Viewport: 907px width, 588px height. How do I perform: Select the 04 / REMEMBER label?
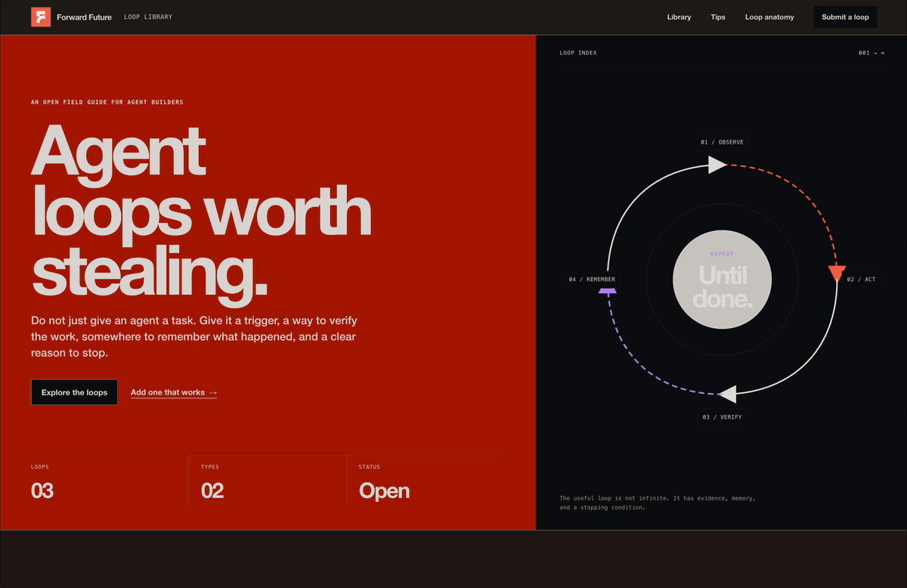[x=592, y=280]
